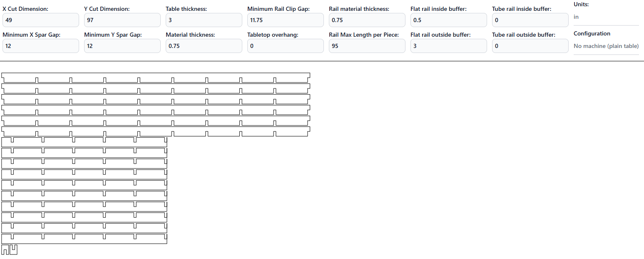Focus the Minimum X Spar Gap field

coord(40,46)
